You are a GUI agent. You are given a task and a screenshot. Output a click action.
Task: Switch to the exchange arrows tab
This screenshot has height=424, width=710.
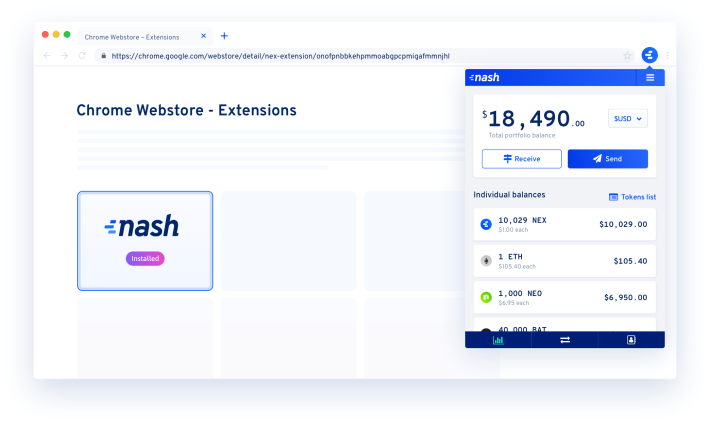(x=565, y=340)
